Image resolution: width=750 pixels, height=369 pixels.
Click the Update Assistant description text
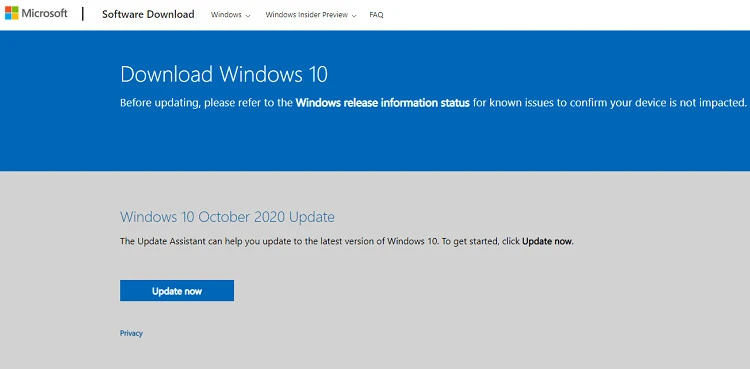pos(347,241)
